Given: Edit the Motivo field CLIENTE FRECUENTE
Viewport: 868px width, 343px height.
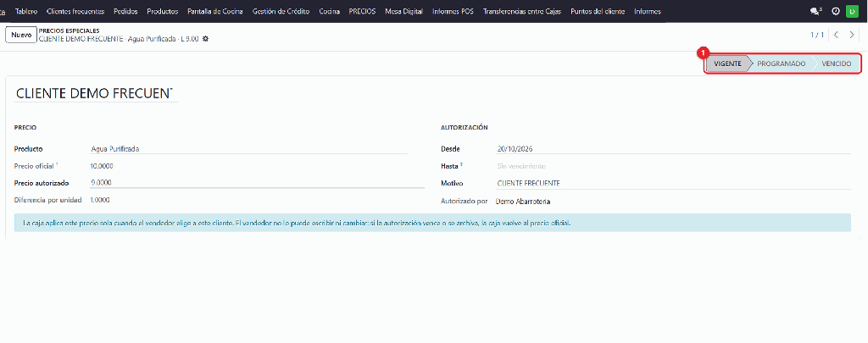Looking at the screenshot, I should [673, 183].
